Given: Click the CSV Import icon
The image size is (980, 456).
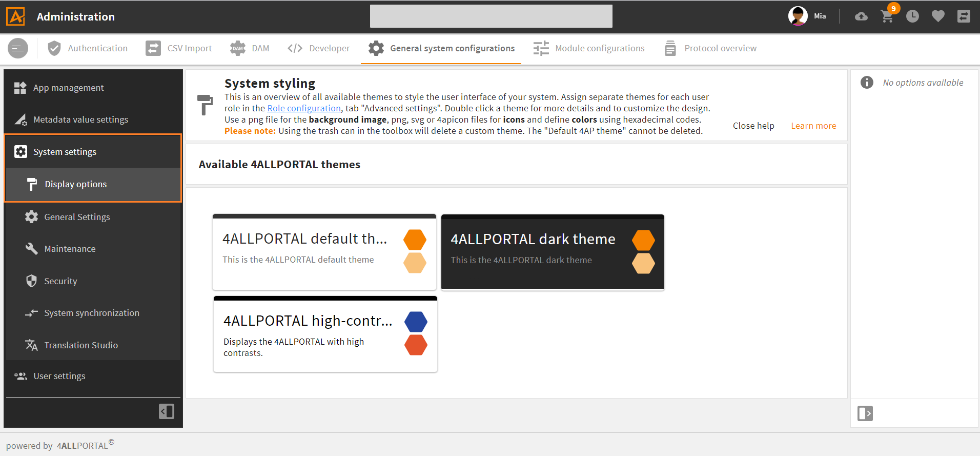Looking at the screenshot, I should [153, 48].
